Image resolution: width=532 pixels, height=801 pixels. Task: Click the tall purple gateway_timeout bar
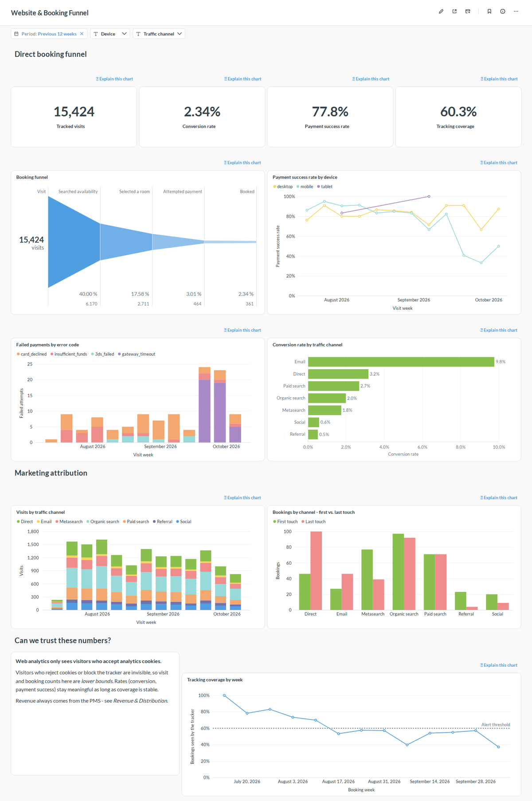(204, 411)
